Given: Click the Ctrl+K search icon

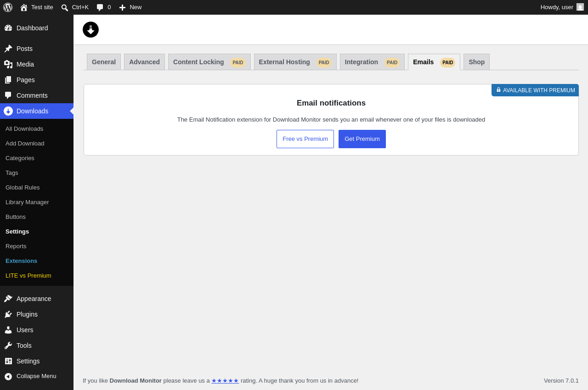Looking at the screenshot, I should [65, 7].
